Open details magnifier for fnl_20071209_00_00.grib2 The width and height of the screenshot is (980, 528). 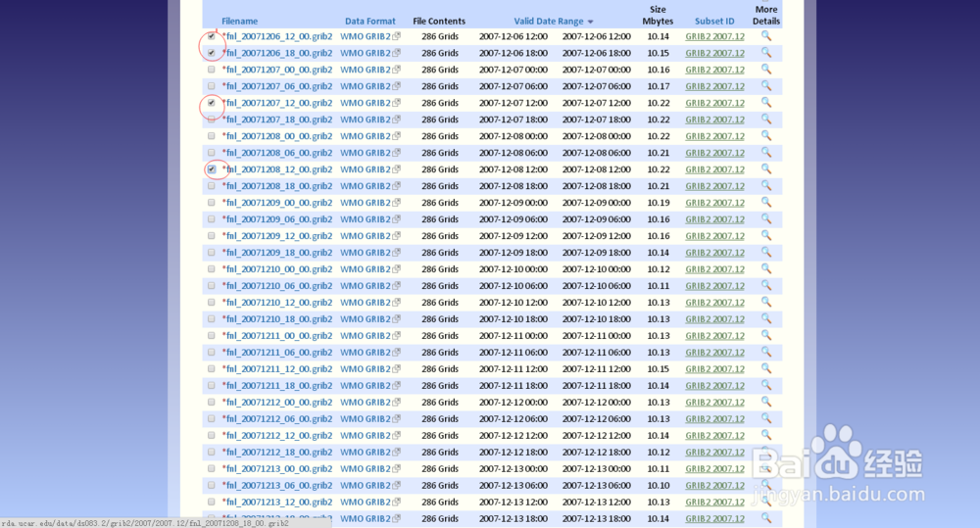point(766,203)
